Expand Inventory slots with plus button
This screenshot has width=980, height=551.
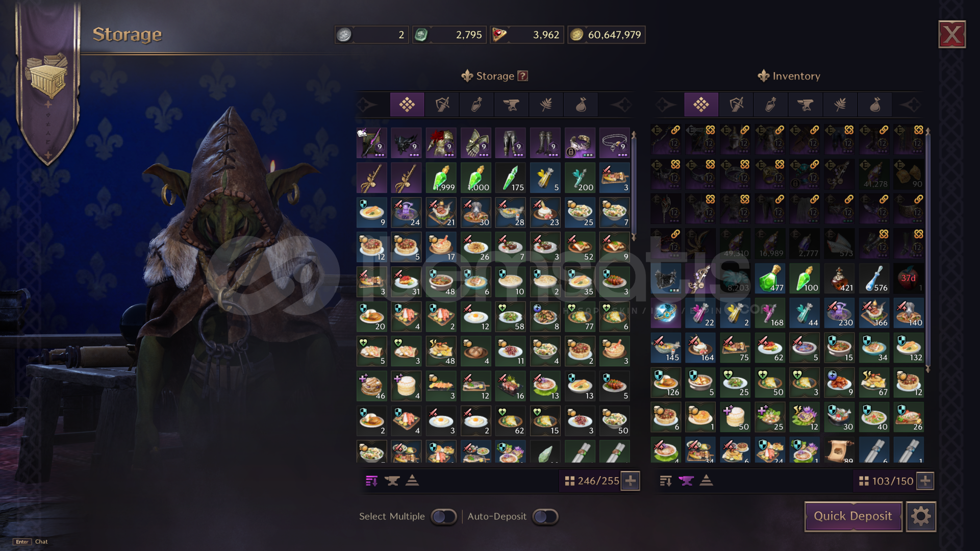925,481
